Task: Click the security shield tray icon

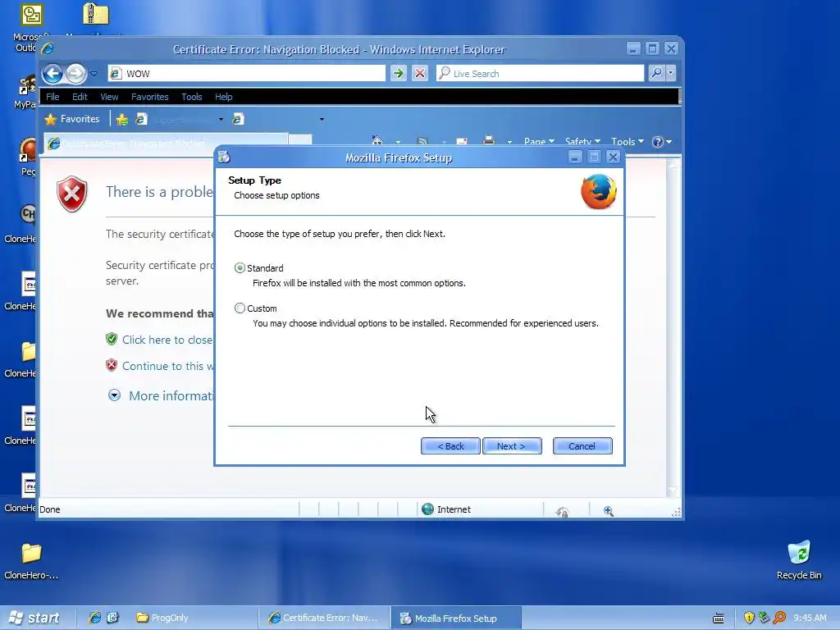Action: 749,619
